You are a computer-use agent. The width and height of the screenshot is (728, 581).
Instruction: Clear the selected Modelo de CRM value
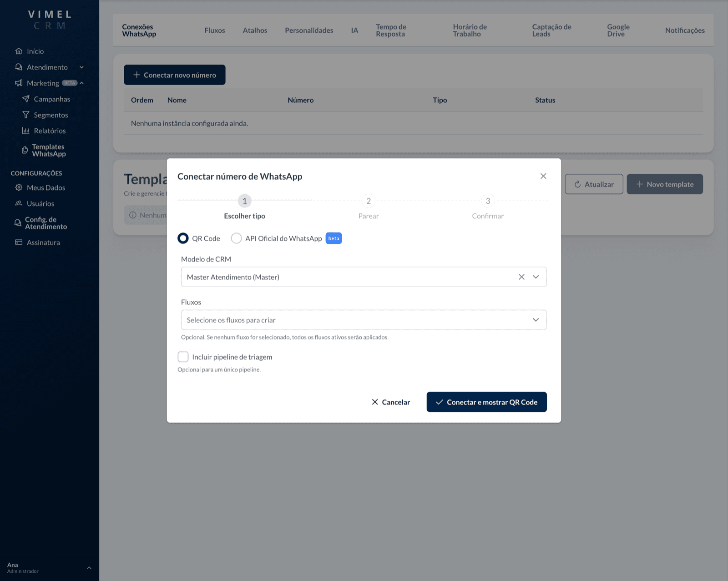coord(521,277)
